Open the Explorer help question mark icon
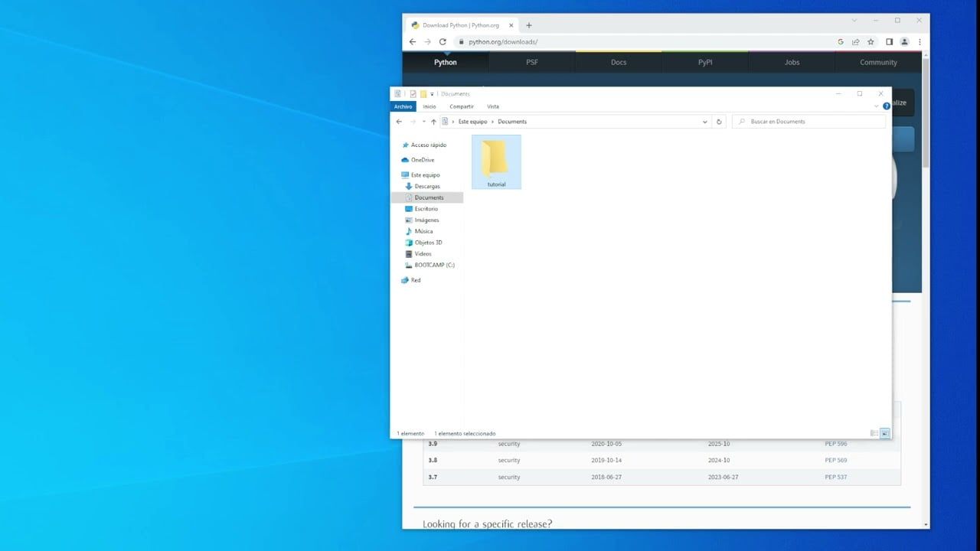The width and height of the screenshot is (980, 551). tap(887, 106)
